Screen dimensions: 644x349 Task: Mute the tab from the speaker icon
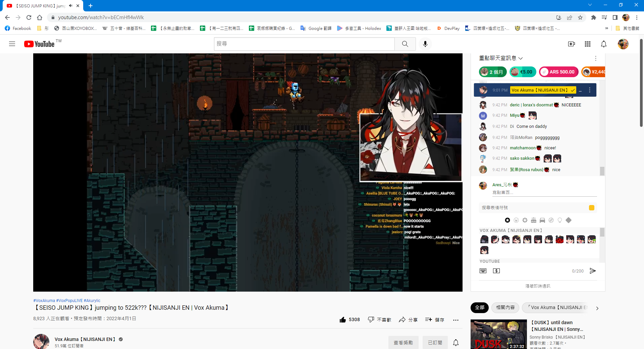(71, 6)
